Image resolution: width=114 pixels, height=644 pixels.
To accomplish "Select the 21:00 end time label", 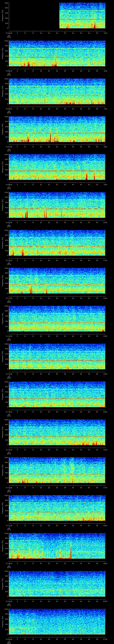I will (x=105, y=639).
